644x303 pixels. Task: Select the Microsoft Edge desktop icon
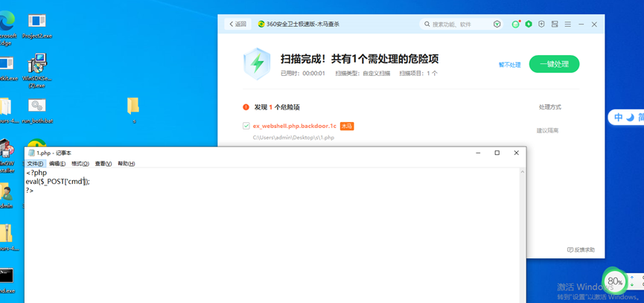click(x=7, y=28)
